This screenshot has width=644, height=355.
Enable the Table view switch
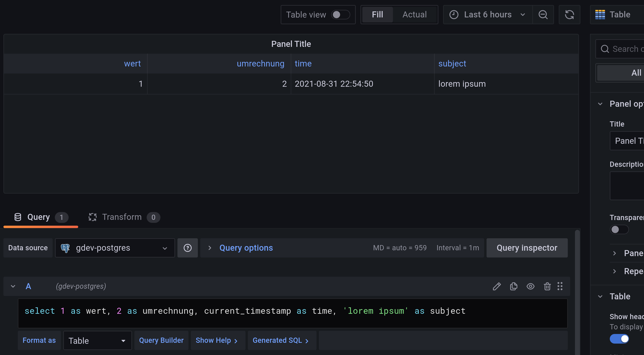(340, 14)
